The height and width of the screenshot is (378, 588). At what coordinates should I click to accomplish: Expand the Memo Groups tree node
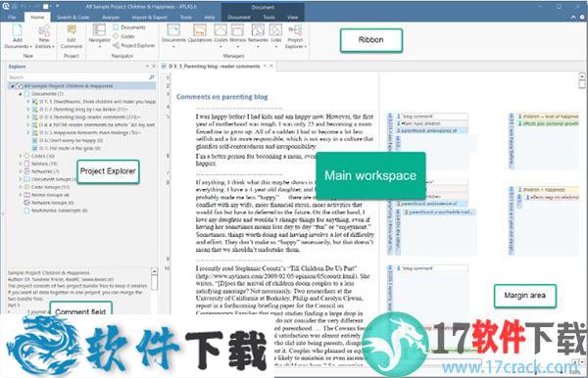[x=21, y=195]
